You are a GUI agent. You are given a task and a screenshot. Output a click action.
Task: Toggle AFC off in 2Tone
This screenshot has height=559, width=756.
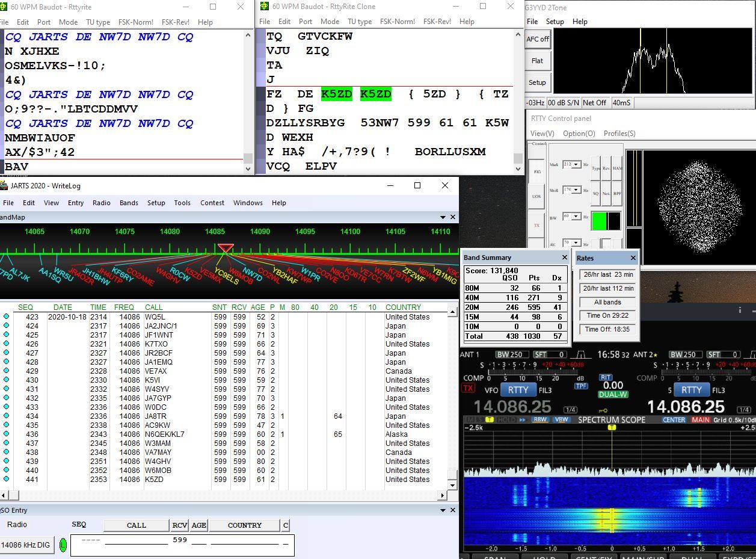tap(538, 39)
